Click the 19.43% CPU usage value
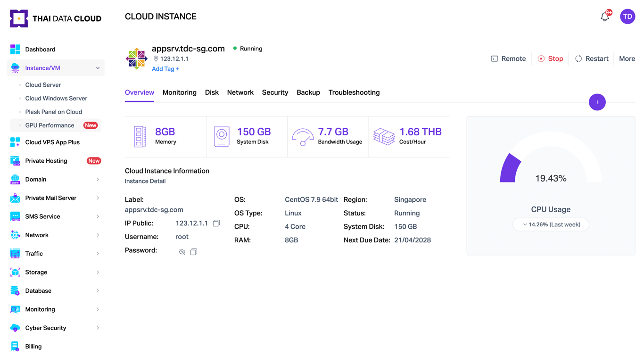 (551, 178)
